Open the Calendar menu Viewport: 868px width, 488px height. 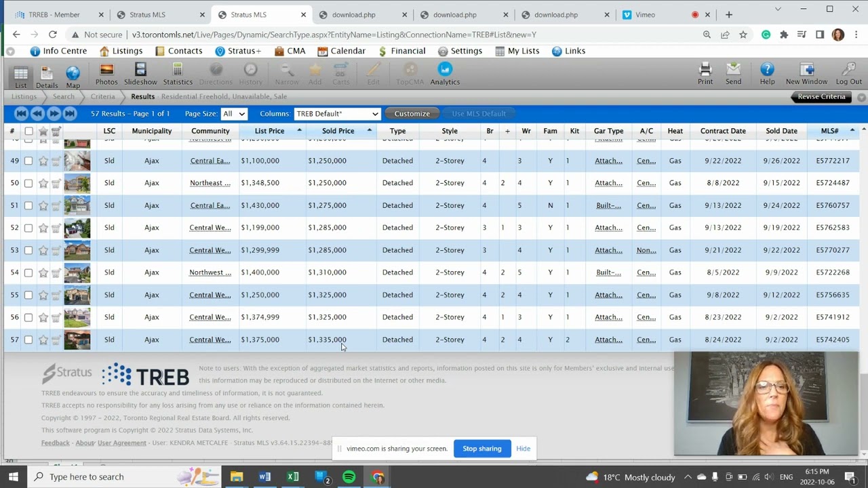342,51
